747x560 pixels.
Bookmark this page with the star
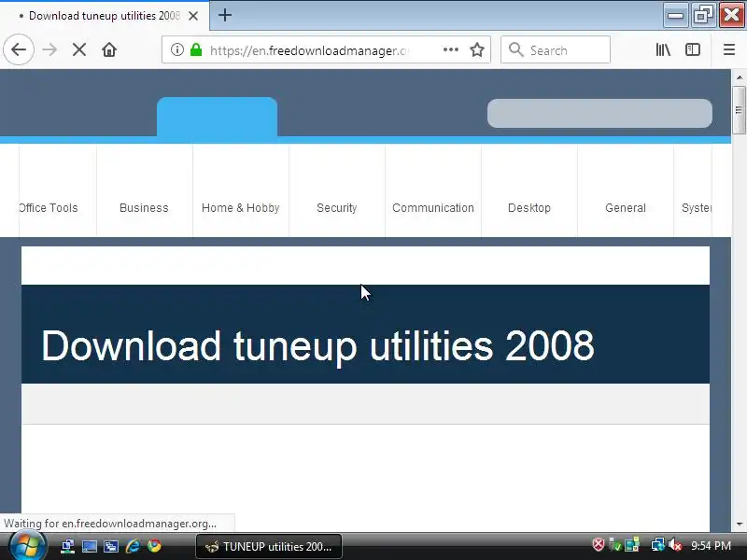(477, 49)
